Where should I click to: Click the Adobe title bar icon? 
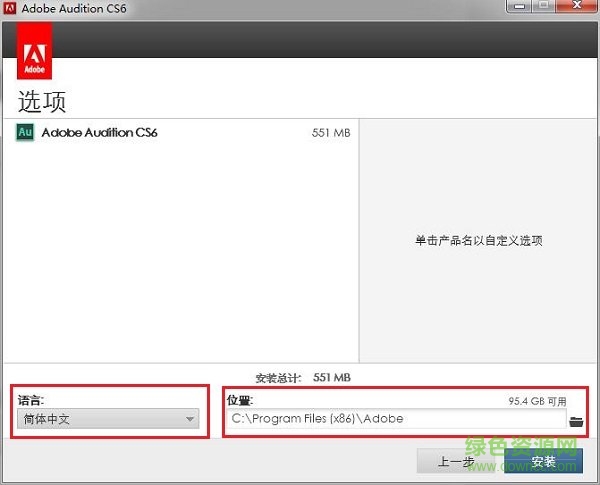pos(9,8)
